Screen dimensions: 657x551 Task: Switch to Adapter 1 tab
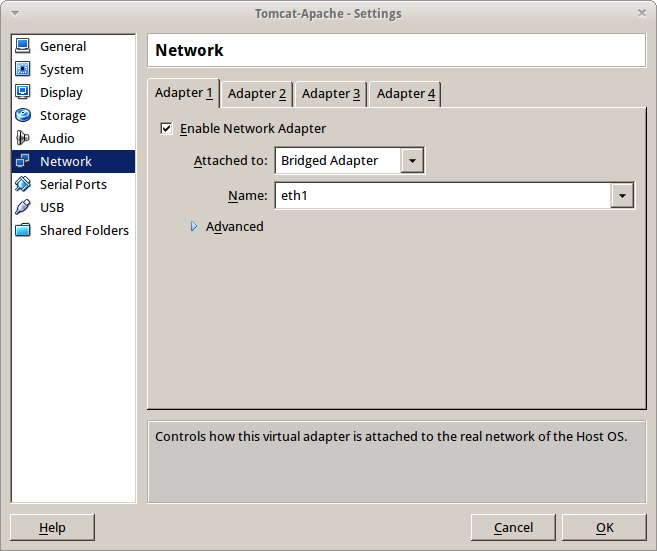coord(184,93)
